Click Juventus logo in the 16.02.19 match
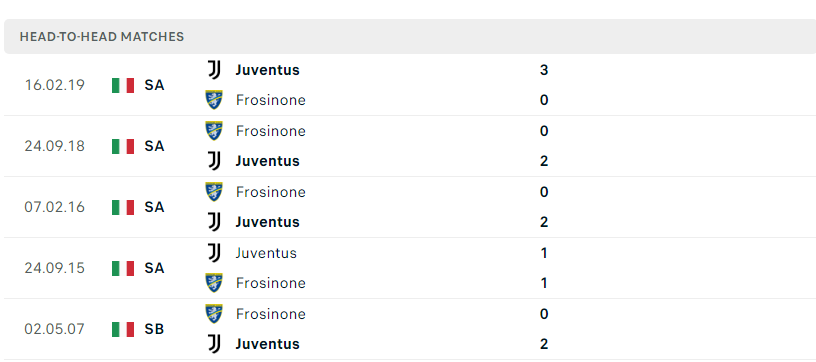Image resolution: width=816 pixels, height=362 pixels. coord(214,70)
